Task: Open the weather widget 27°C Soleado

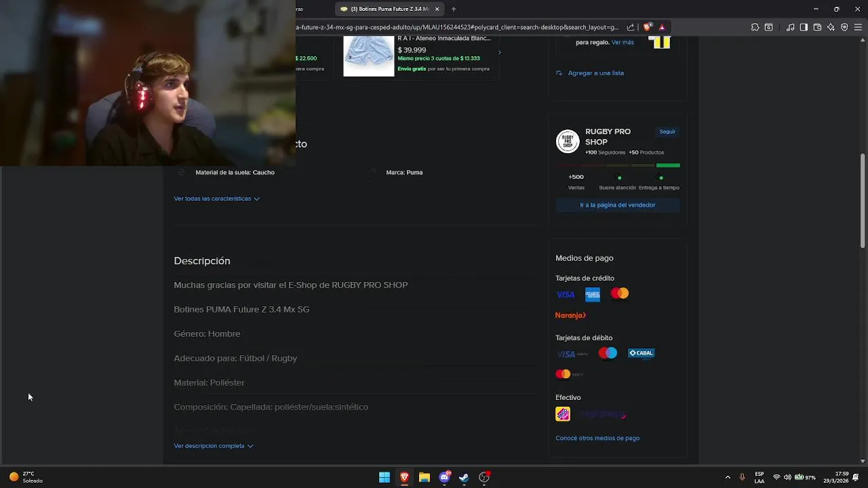Action: click(x=27, y=477)
